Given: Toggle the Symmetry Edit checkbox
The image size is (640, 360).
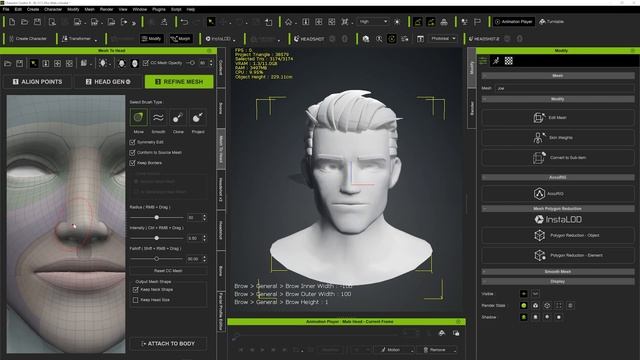Looking at the screenshot, I should point(132,142).
